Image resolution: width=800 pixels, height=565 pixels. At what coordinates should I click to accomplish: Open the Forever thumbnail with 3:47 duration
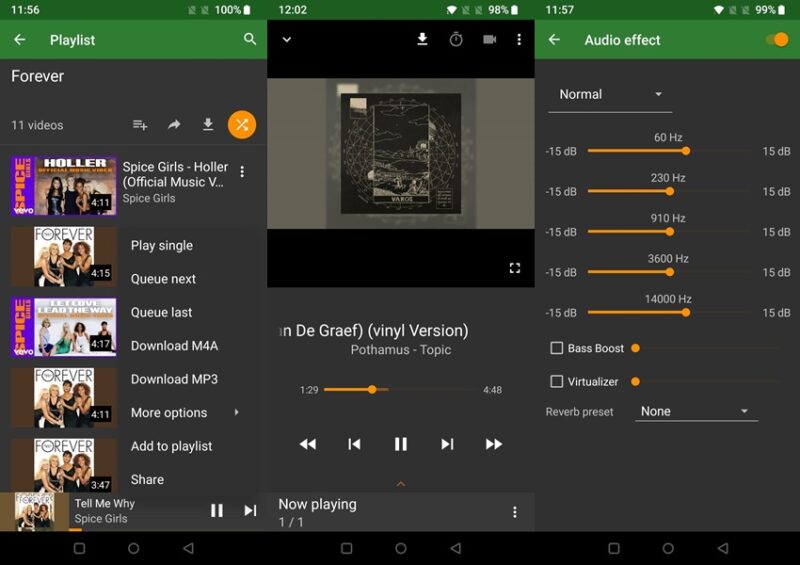click(x=64, y=464)
